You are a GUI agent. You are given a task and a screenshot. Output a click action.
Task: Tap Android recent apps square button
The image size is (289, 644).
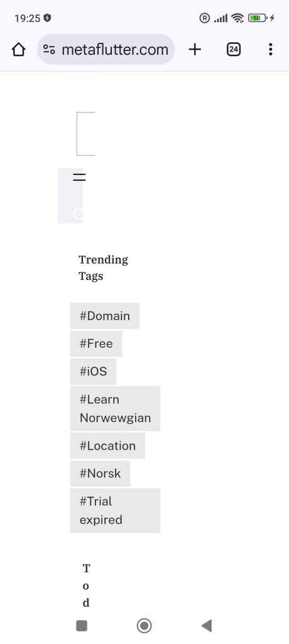coord(82,626)
